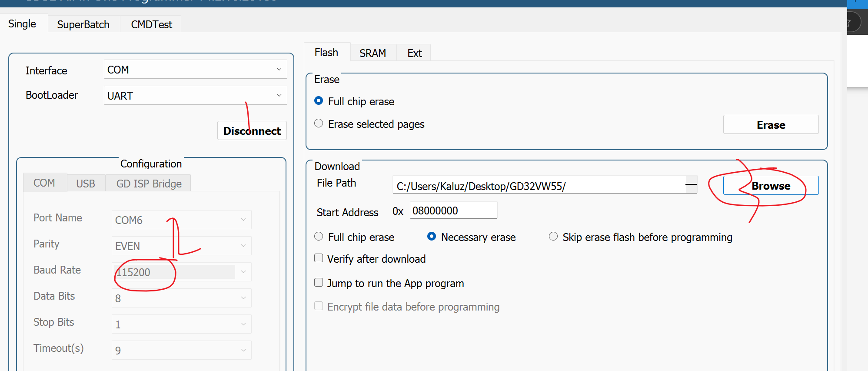Select Skip erase flash before programming
This screenshot has width=868, height=371.
click(553, 237)
